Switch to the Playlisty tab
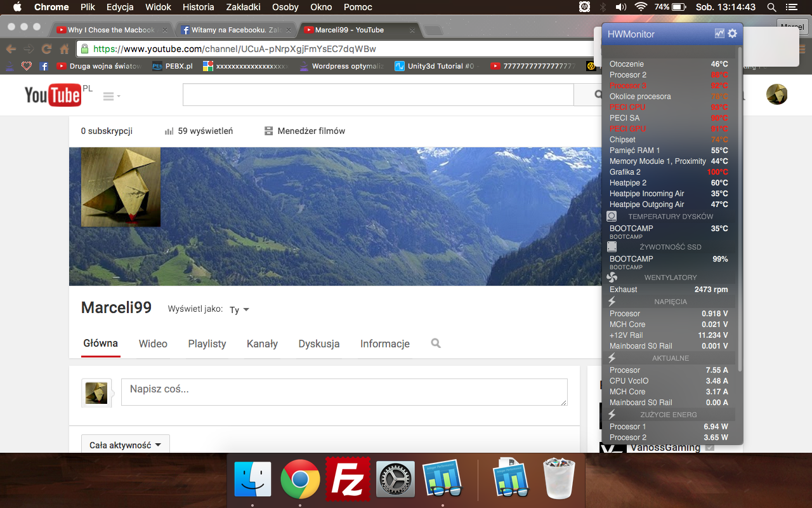Image resolution: width=812 pixels, height=508 pixels. [207, 344]
